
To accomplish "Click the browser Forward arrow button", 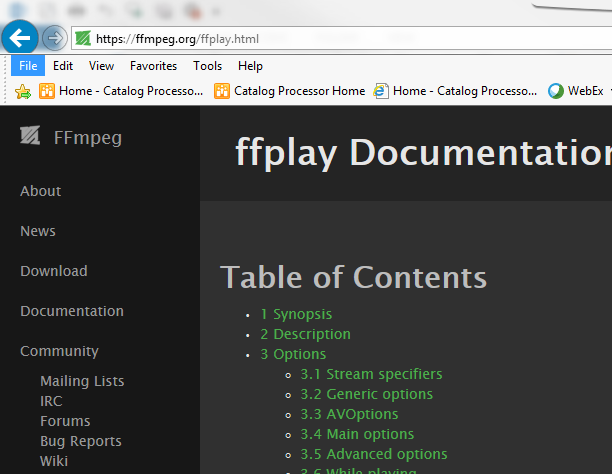I will click(x=55, y=38).
